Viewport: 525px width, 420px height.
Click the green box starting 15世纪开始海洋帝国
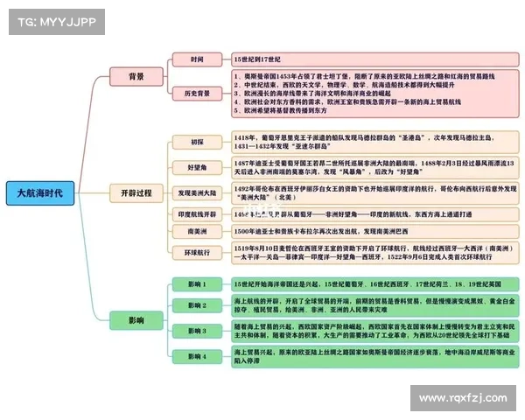[375, 284]
